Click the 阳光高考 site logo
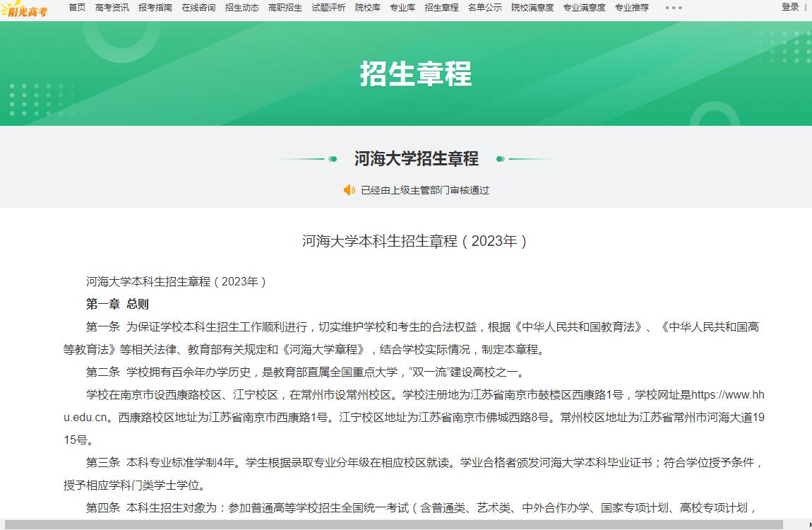 click(24, 8)
